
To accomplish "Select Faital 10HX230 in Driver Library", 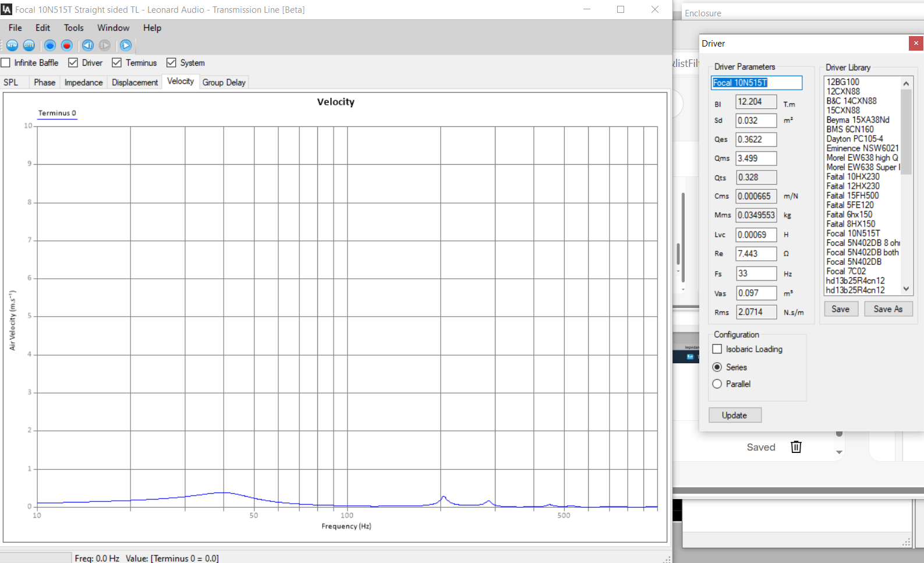I will click(x=853, y=176).
